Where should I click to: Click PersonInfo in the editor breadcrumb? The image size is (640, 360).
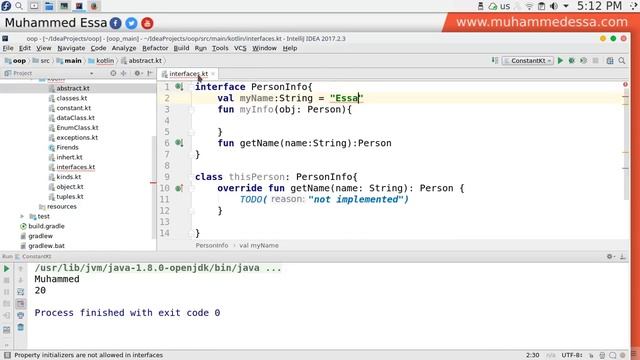pyautogui.click(x=212, y=245)
